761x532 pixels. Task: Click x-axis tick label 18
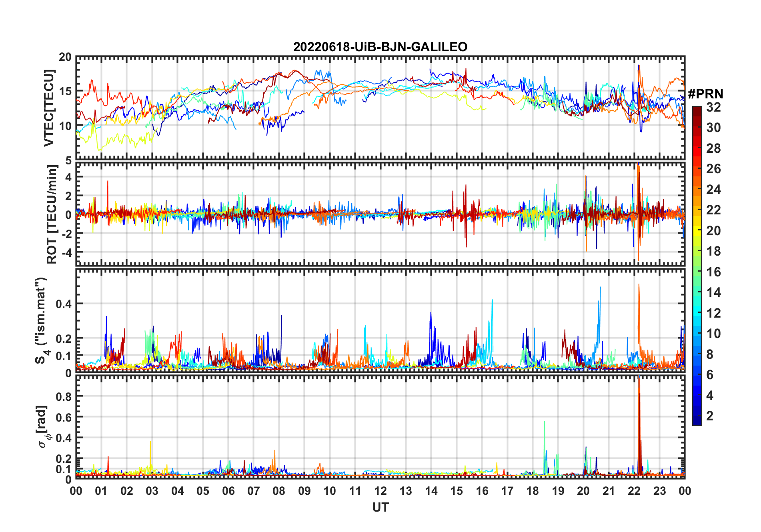pos(533,491)
